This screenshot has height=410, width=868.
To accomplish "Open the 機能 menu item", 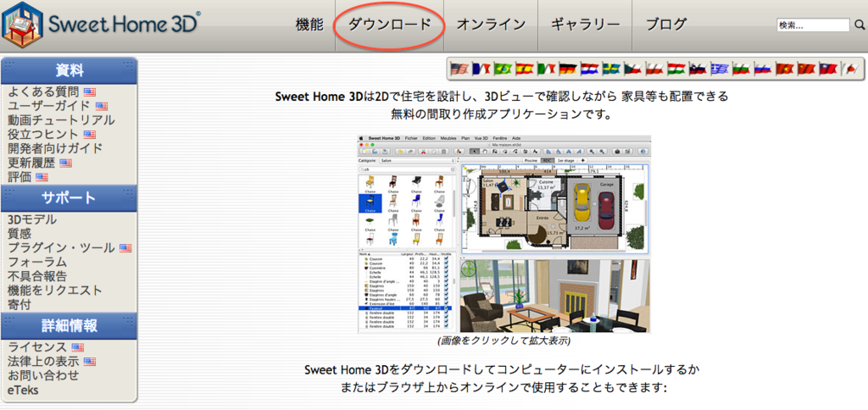I will [x=309, y=25].
